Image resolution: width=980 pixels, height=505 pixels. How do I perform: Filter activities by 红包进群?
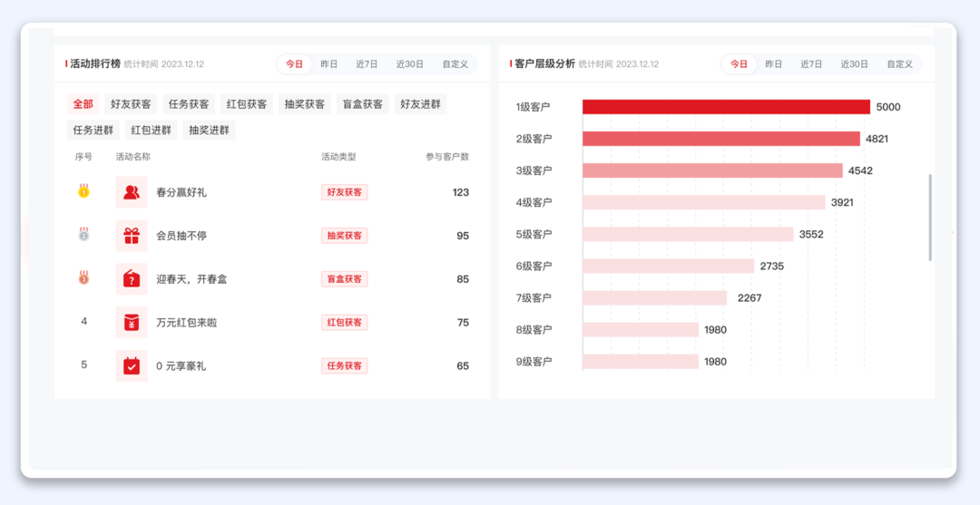(x=151, y=130)
